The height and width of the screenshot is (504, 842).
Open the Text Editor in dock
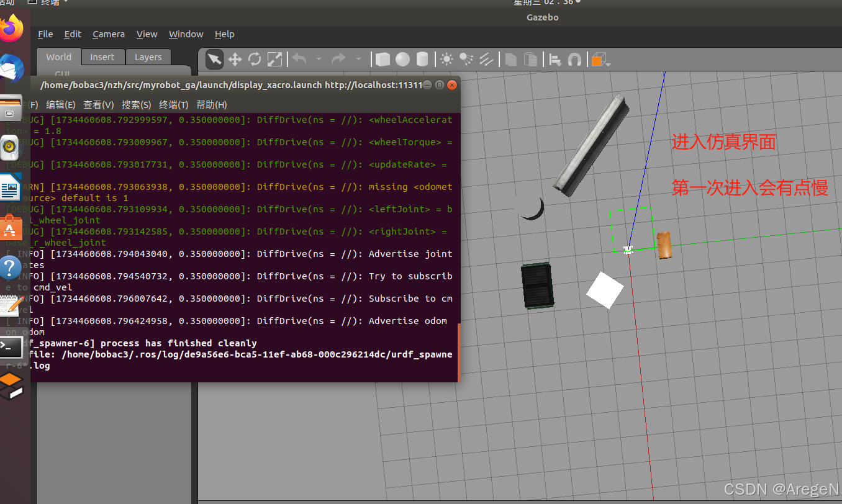[11, 307]
